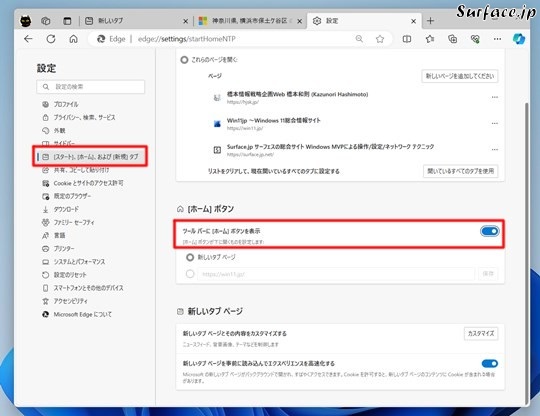Image resolution: width=540 pixels, height=416 pixels.
Task: Click the home button URL field showing win11.jp
Action: point(336,274)
